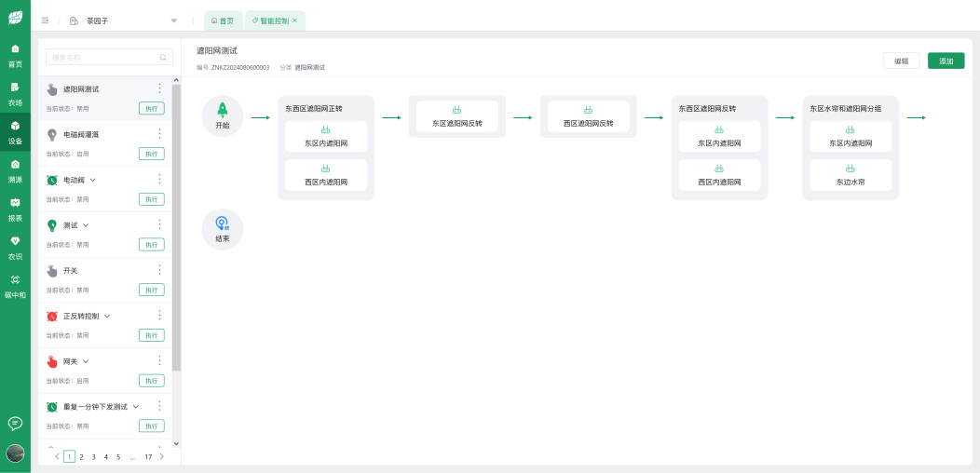Open more options for 开关

(x=159, y=270)
